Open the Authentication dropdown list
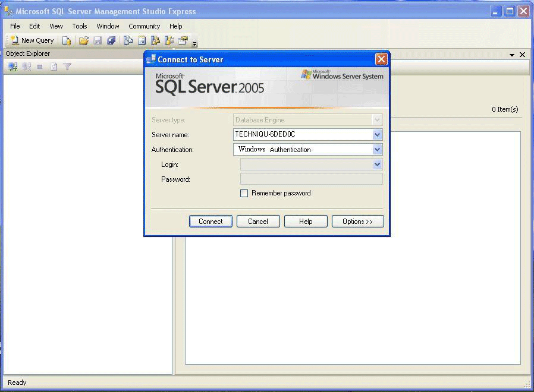 pos(377,150)
